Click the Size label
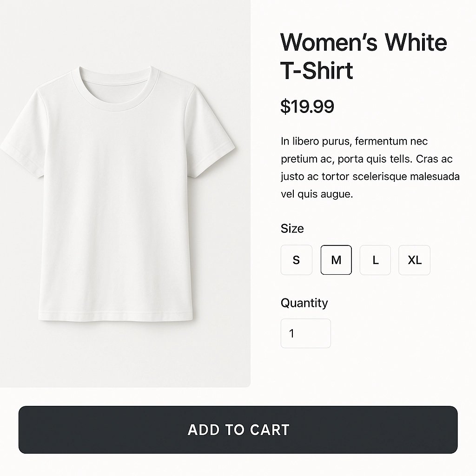The width and height of the screenshot is (476, 476). 292,229
